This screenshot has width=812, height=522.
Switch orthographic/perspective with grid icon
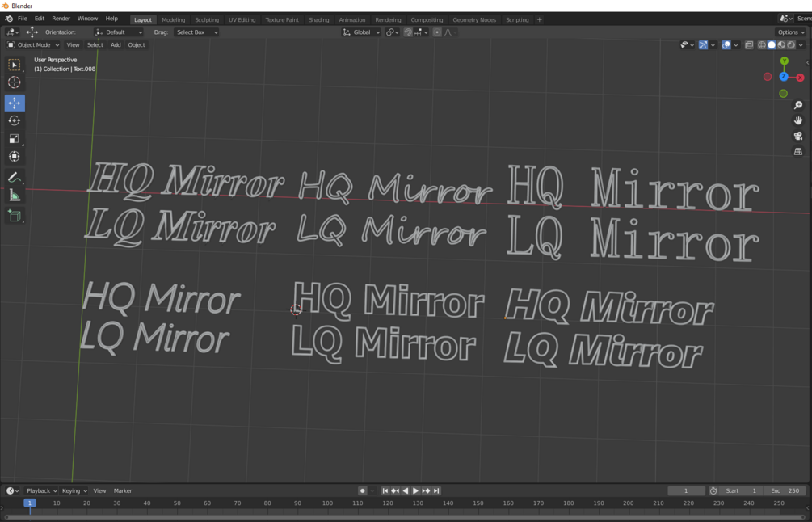click(798, 152)
